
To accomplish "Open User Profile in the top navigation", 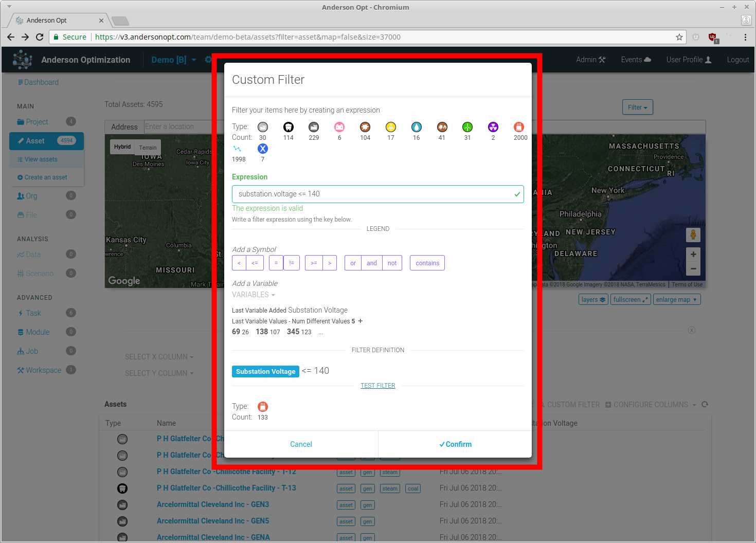I will (689, 60).
